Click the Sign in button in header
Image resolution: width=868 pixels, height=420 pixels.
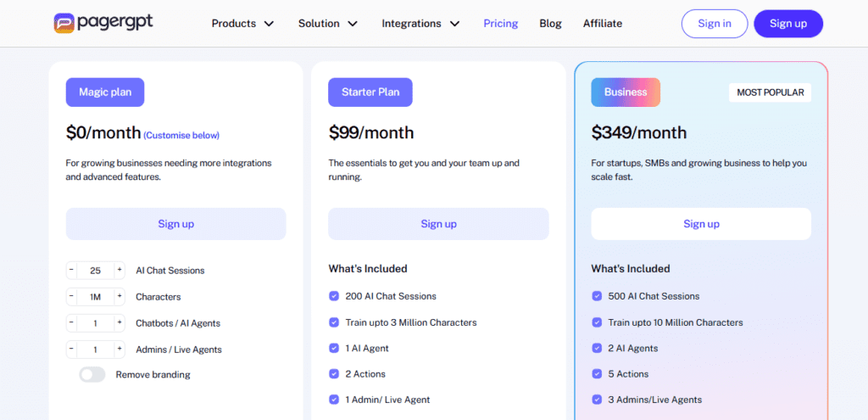714,24
